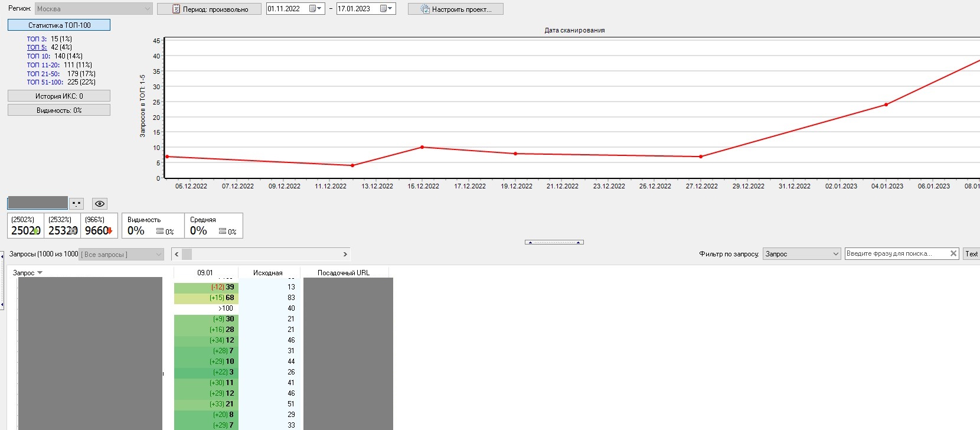Open the 'ТОП 21-50:' statistics link

coord(43,74)
